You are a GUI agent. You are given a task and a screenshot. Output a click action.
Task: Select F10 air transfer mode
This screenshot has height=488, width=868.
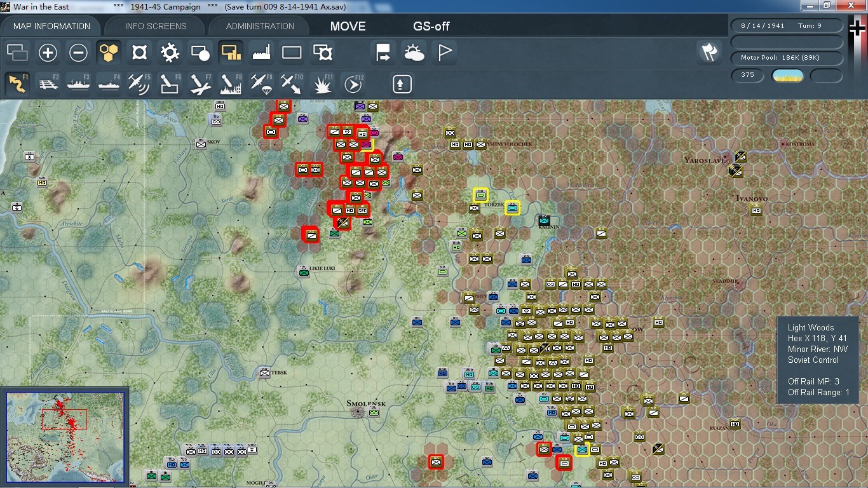pyautogui.click(x=292, y=84)
